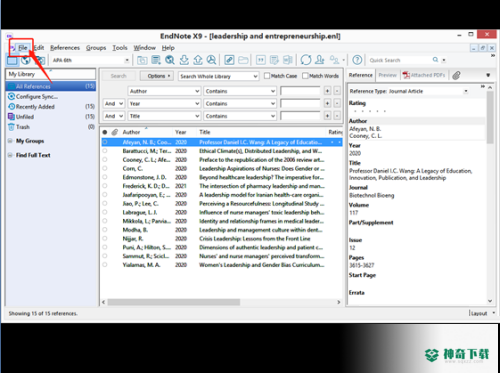The width and height of the screenshot is (500, 373).
Task: Click the Sync Library toolbar icon
Action: pyautogui.click(x=306, y=60)
